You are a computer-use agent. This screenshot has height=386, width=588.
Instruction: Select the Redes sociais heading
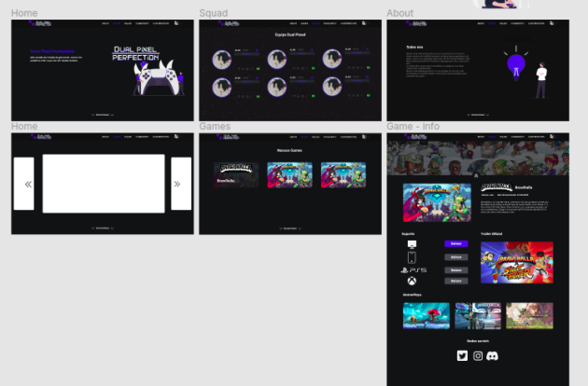tap(478, 341)
